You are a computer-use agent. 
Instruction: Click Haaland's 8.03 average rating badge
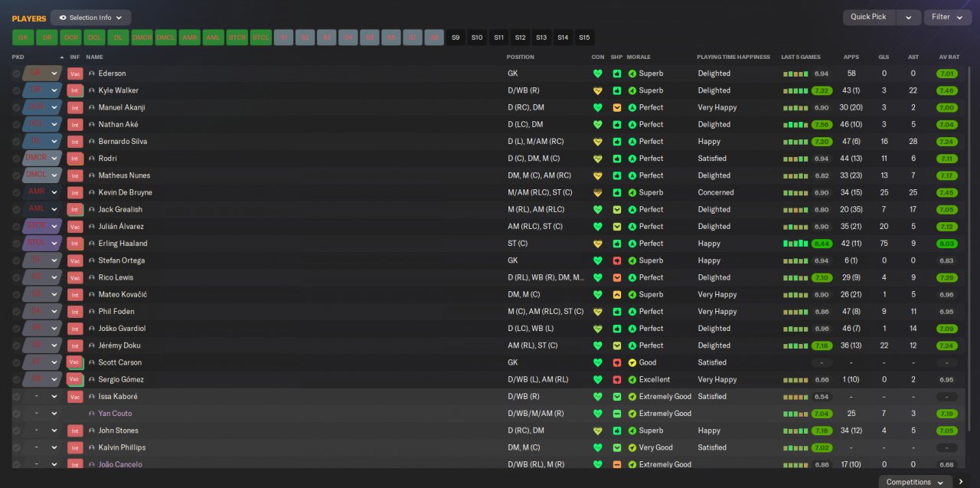[x=947, y=244]
